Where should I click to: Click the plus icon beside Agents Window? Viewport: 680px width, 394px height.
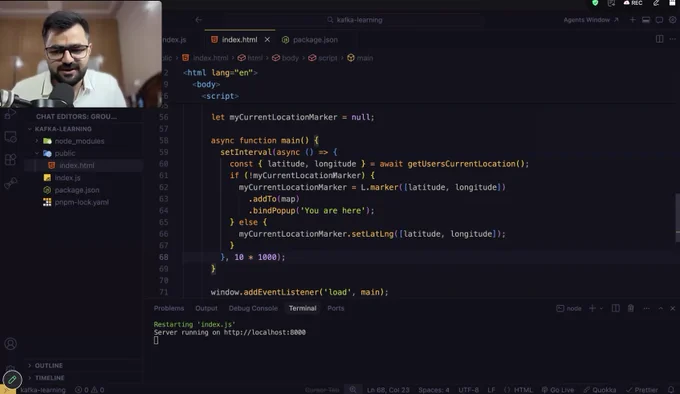(633, 20)
